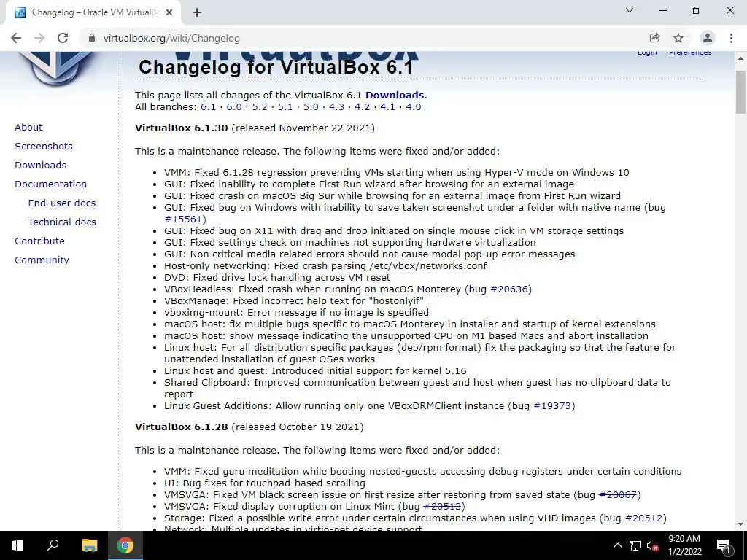
Task: Open the Screenshots sidebar link
Action: (44, 146)
